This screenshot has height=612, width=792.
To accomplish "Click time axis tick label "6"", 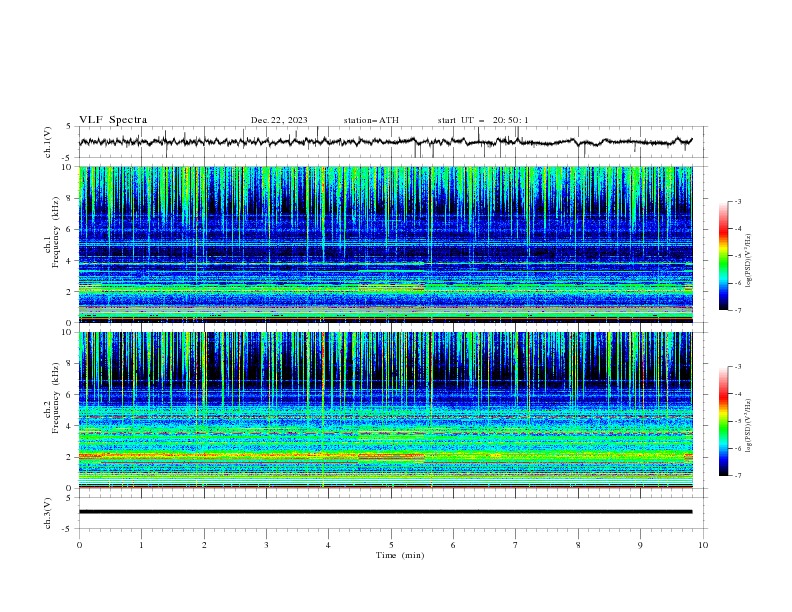I will (453, 545).
